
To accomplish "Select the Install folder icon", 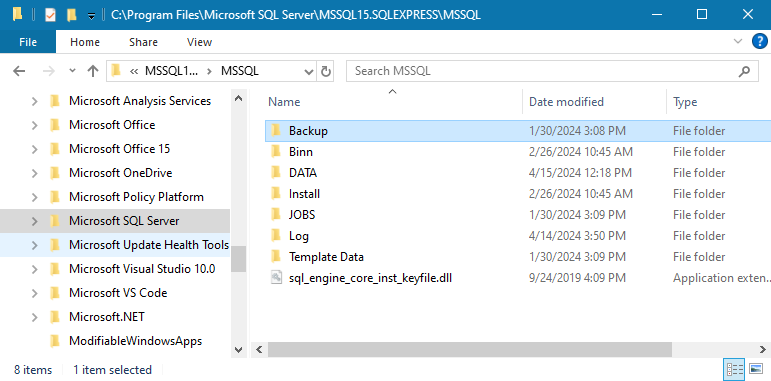I will click(276, 193).
